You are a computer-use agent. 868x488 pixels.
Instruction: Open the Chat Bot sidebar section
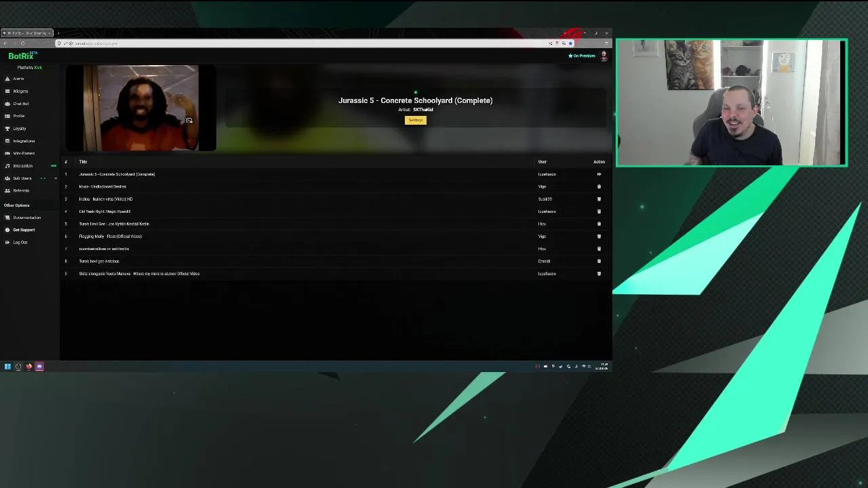click(21, 104)
